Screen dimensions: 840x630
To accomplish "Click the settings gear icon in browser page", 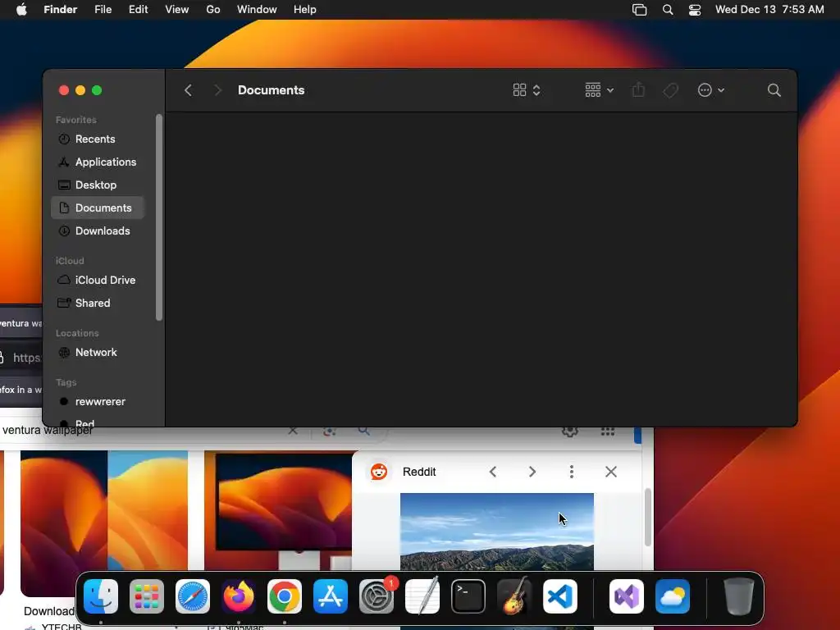I will 569,431.
